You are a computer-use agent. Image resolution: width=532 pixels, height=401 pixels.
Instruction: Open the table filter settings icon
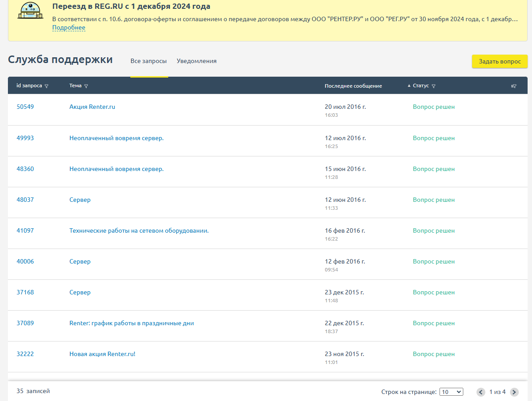click(514, 86)
